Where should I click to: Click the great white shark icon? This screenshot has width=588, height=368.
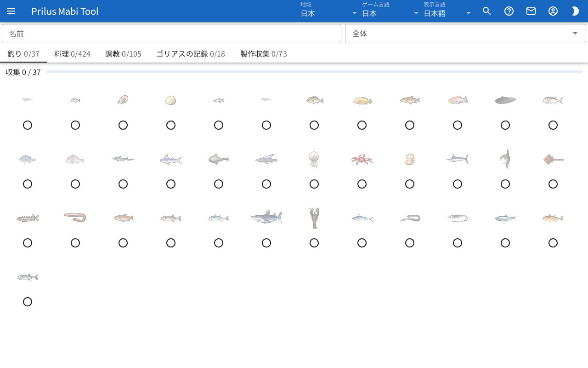(266, 217)
